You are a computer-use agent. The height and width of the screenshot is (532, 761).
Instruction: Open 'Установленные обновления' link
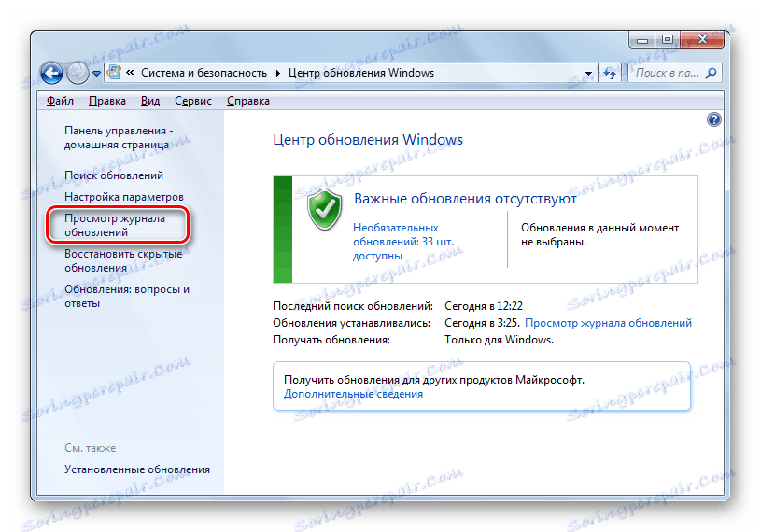[x=137, y=469]
